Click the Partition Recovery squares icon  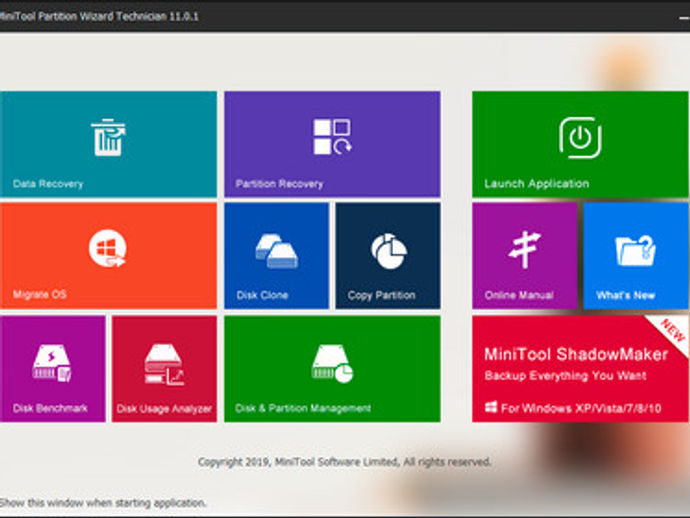click(332, 136)
